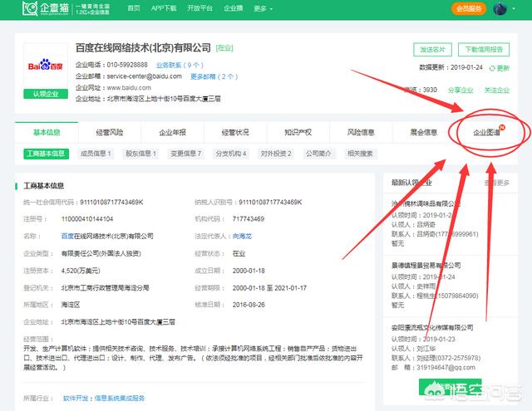Viewport: 532px width, 411px height.
Task: Select the 分支机构 4 sub-tab
Action: (231, 154)
